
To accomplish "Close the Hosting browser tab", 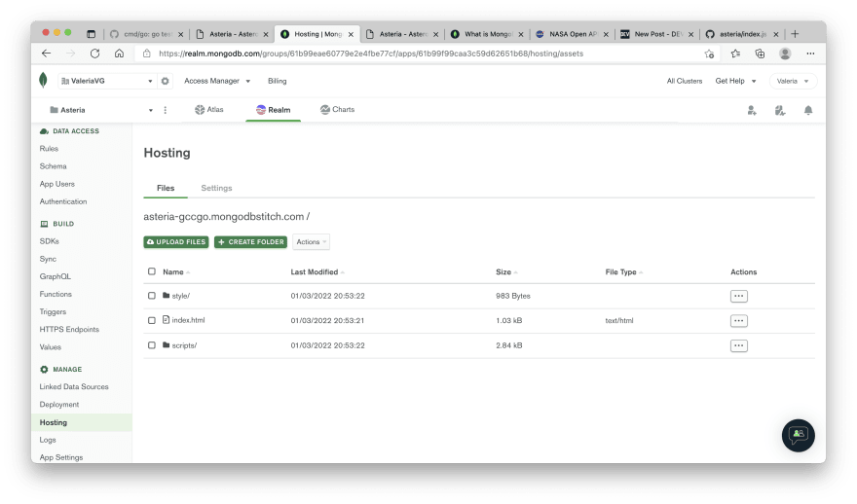I will [x=351, y=34].
